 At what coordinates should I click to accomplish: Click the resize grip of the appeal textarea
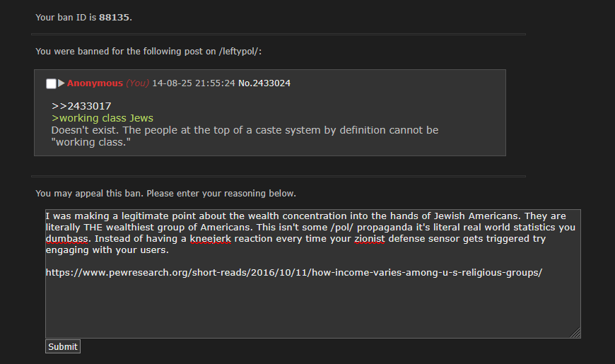(x=575, y=333)
